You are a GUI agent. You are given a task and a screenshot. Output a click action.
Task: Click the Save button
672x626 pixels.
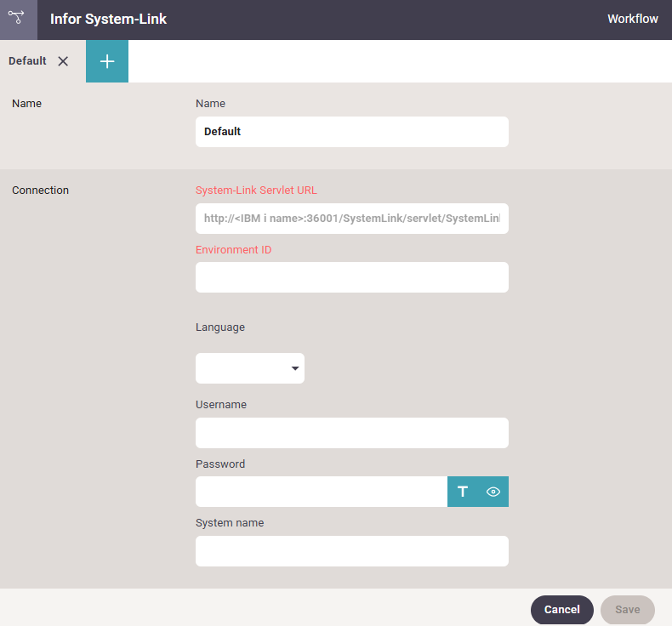point(628,609)
